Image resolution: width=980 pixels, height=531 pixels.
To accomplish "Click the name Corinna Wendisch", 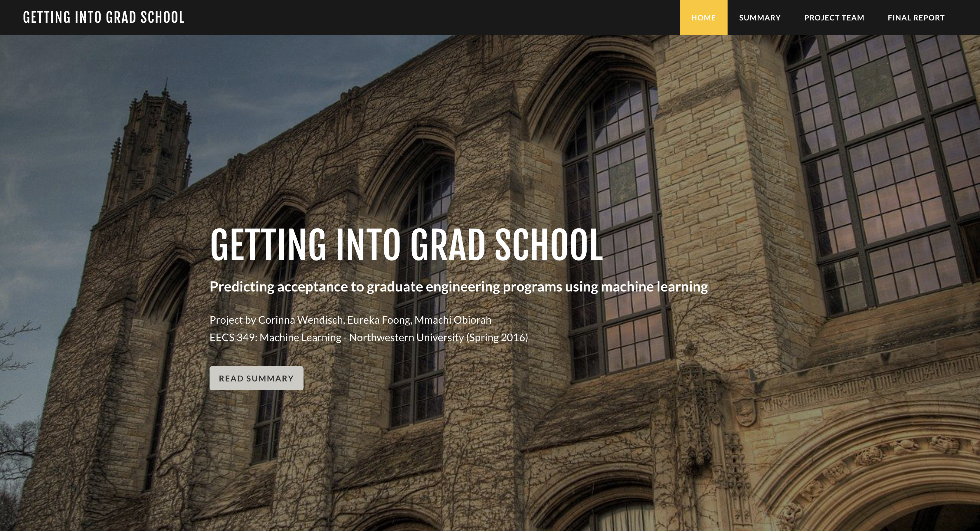I will 301,320.
